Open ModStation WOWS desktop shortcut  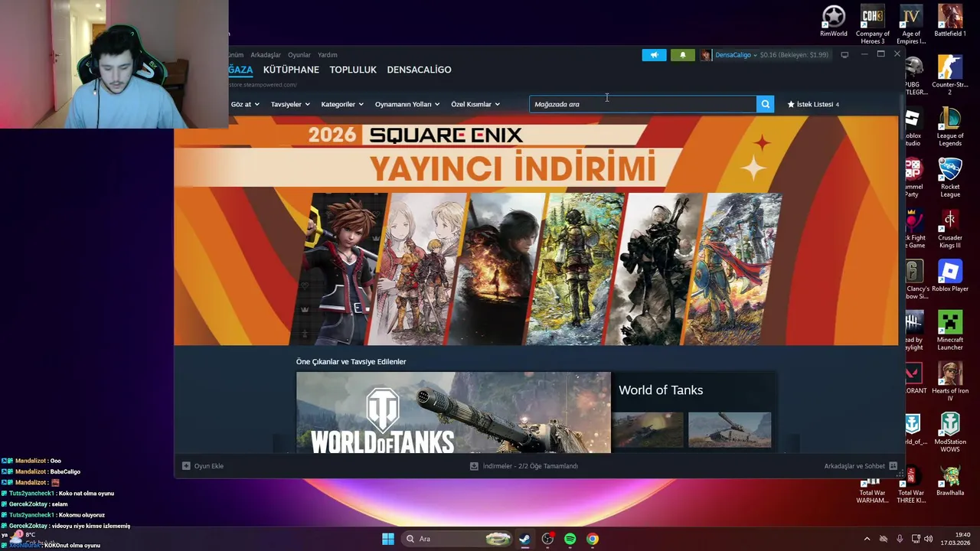click(950, 433)
